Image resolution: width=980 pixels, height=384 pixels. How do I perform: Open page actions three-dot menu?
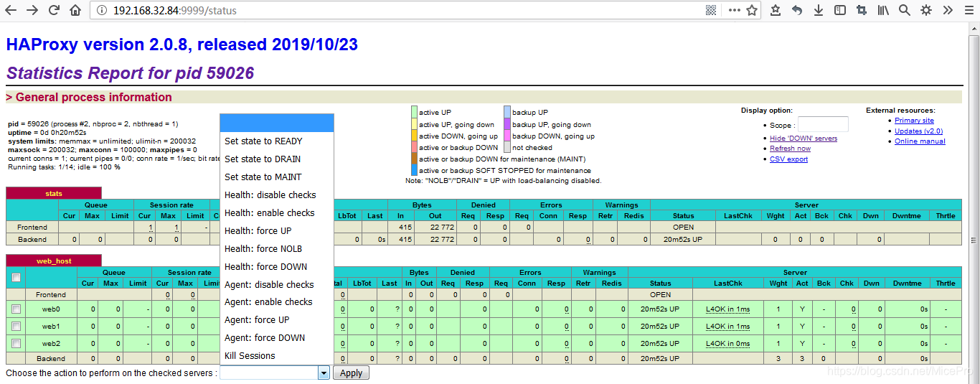[x=734, y=11]
